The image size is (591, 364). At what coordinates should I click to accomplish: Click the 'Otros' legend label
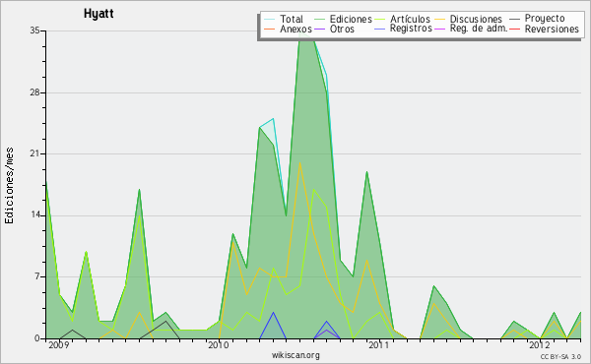(x=342, y=29)
